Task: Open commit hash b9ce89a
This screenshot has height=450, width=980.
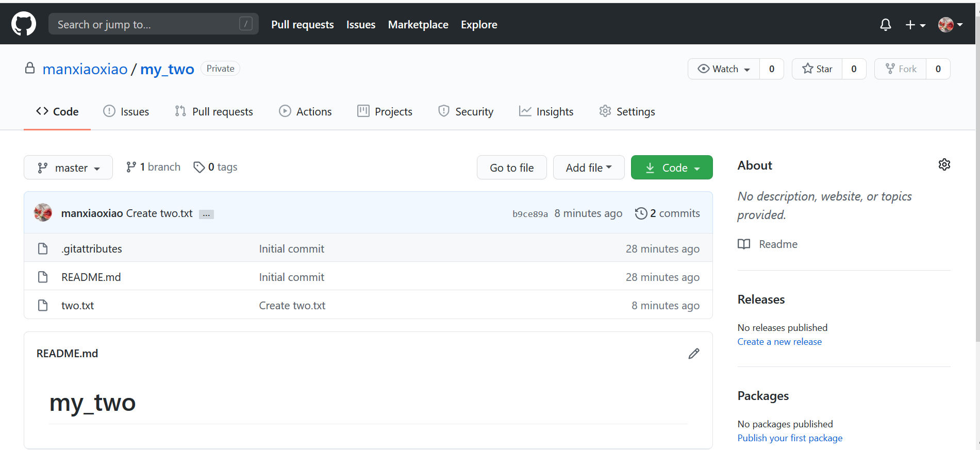Action: tap(530, 214)
